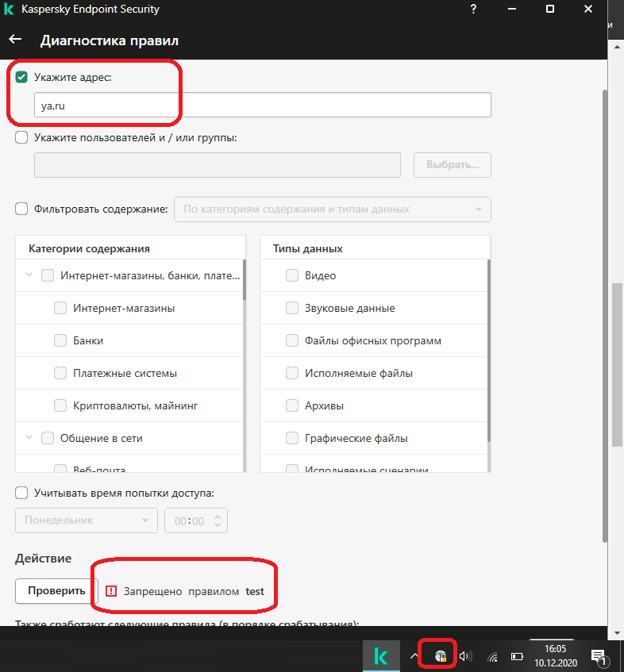Viewport: 624px width, 672px height.
Task: Uncheck 'Укажите адрес' checkbox
Action: [21, 77]
